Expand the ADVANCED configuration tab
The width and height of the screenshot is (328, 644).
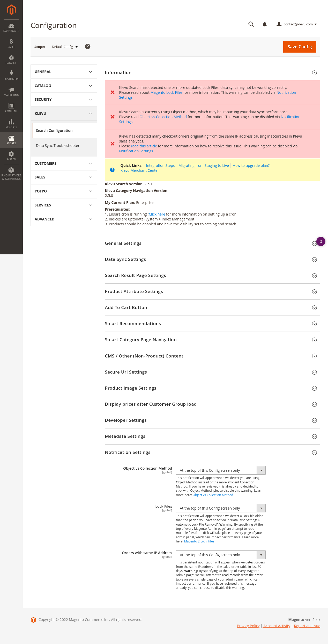click(x=64, y=219)
